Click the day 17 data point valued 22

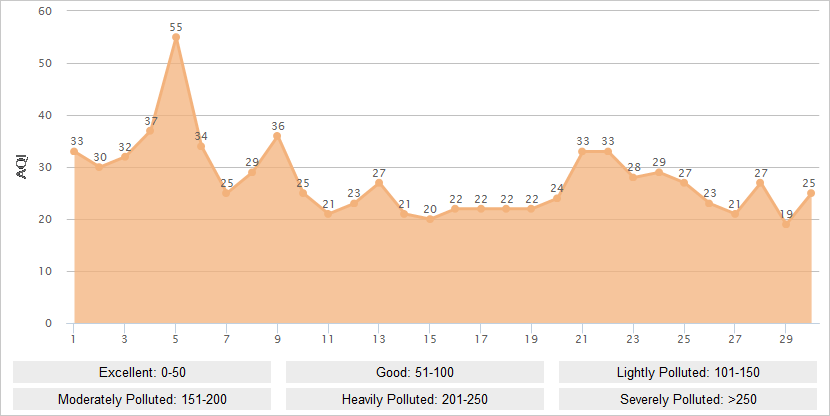pos(481,209)
